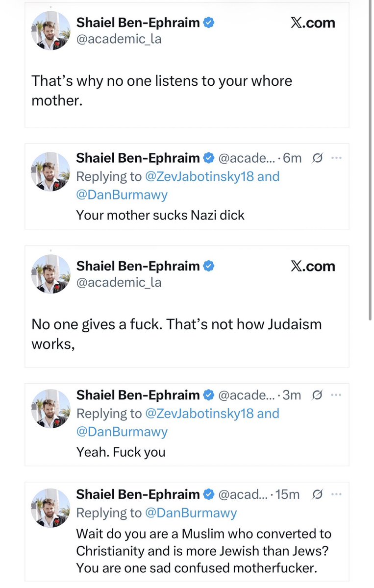
Task: Click the verified badge on the 15m reply
Action: [208, 495]
